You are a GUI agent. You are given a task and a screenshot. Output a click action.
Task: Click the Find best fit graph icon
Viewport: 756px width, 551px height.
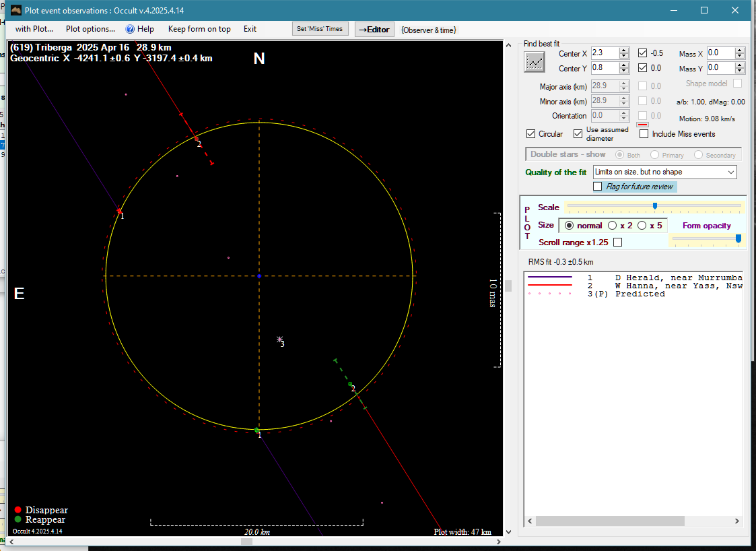pos(535,62)
